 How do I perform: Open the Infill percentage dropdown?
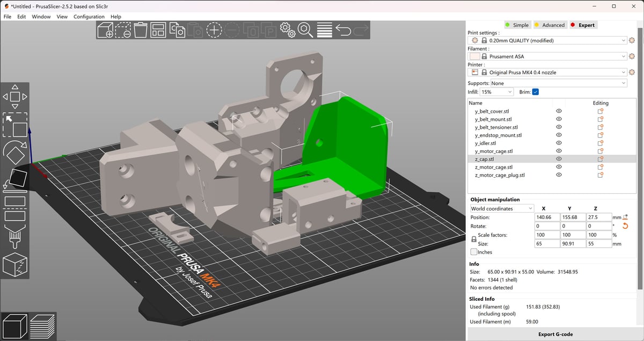click(x=497, y=92)
